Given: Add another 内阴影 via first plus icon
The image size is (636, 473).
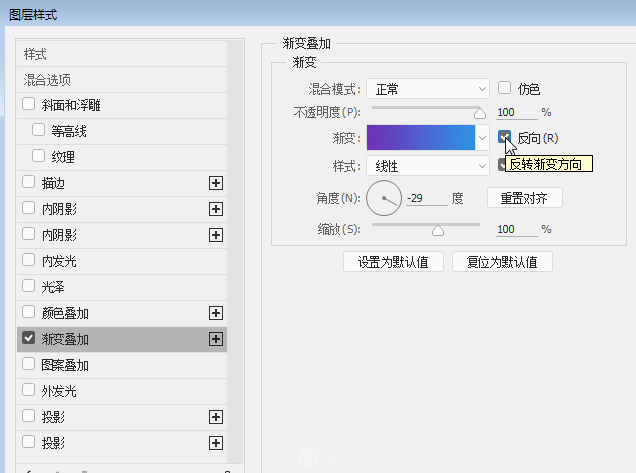Looking at the screenshot, I should coord(215,209).
